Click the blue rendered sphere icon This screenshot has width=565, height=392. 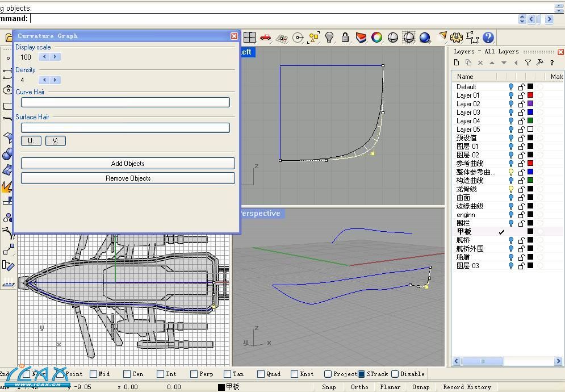click(425, 37)
